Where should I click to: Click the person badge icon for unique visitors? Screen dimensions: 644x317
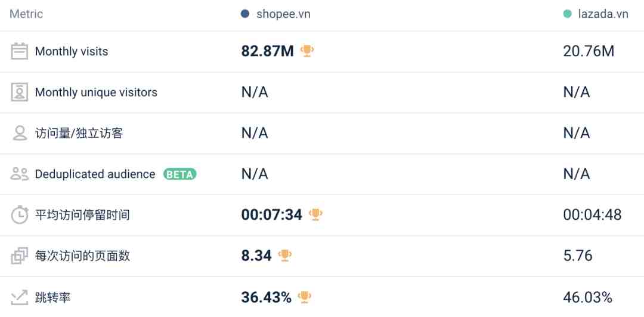20,93
